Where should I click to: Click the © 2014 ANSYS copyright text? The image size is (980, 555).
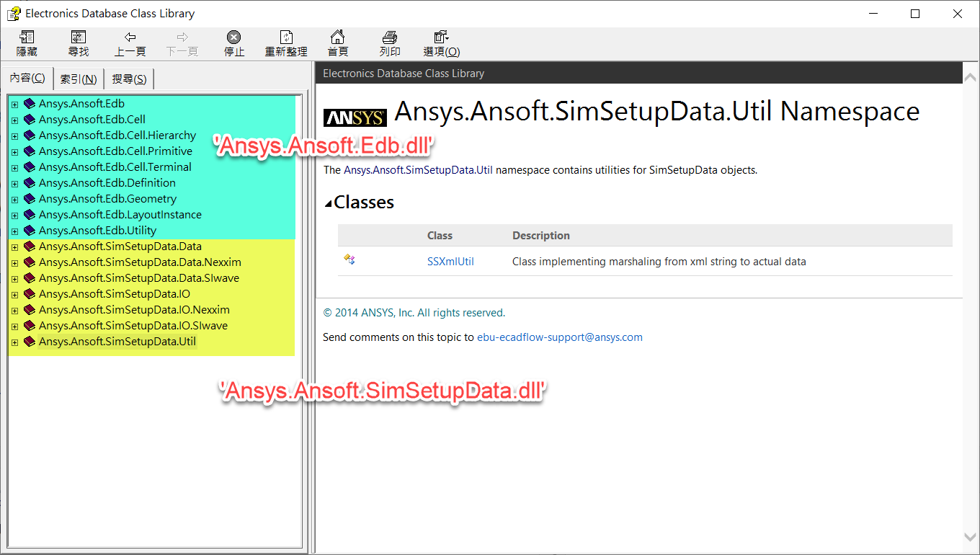click(414, 313)
